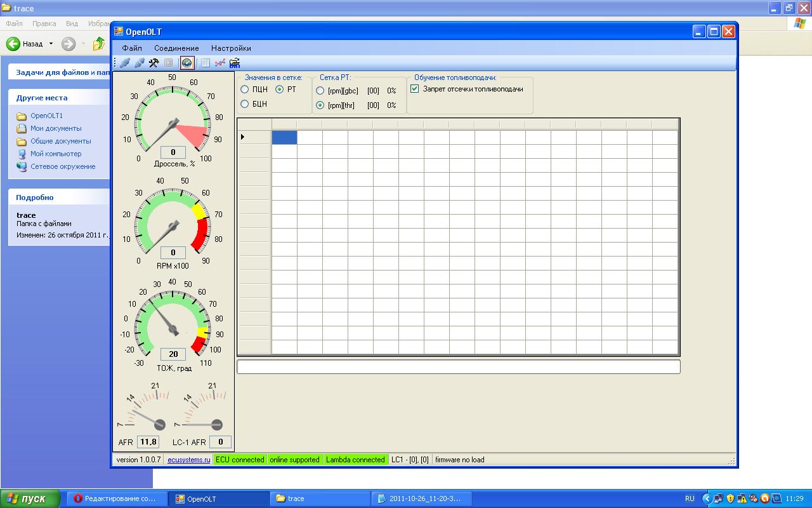Image resolution: width=812 pixels, height=508 pixels.
Task: Select the [rpm][thr] grid radio button
Action: pyautogui.click(x=320, y=105)
